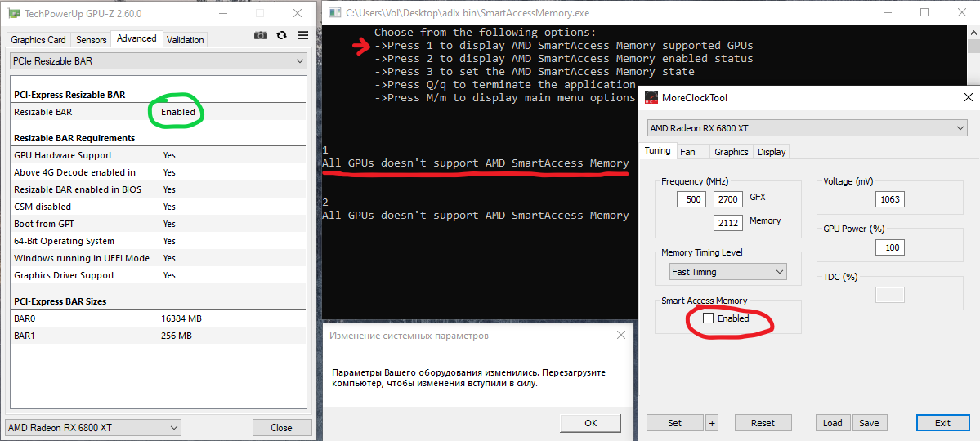980x441 pixels.
Task: Switch to Graphics Card tab in GPU-Z
Action: pos(38,39)
